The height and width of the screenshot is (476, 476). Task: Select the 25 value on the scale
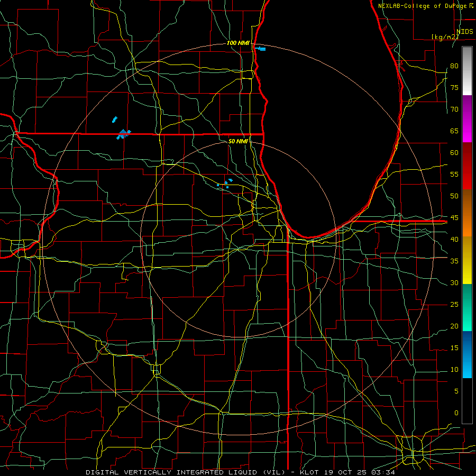pos(454,305)
